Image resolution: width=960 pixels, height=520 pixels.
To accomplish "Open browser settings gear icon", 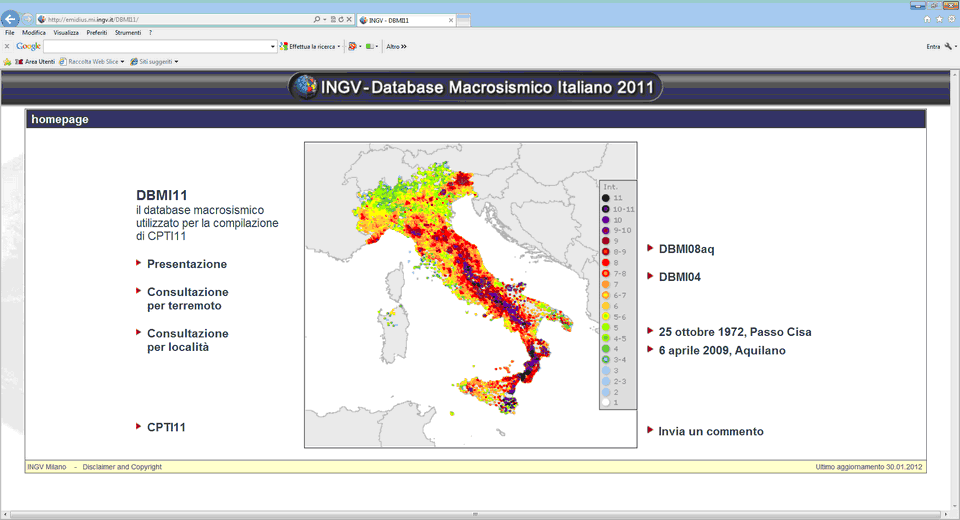I will pos(951,20).
